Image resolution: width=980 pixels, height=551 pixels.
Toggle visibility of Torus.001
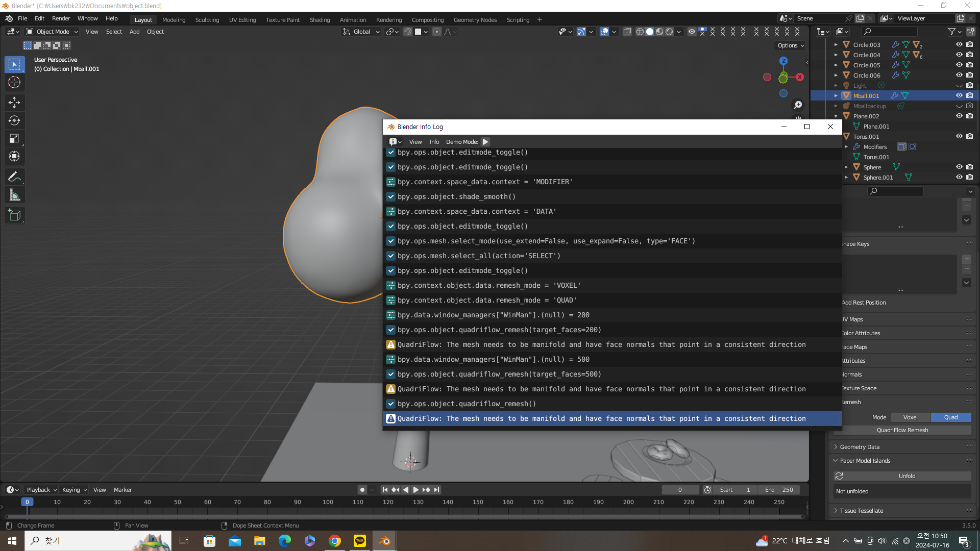coord(959,137)
